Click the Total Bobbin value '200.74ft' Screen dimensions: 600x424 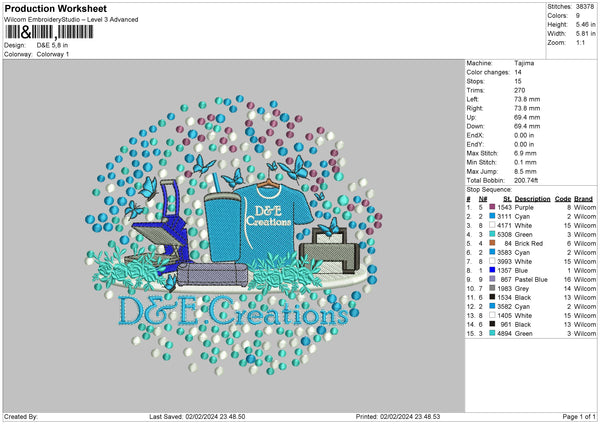528,180
